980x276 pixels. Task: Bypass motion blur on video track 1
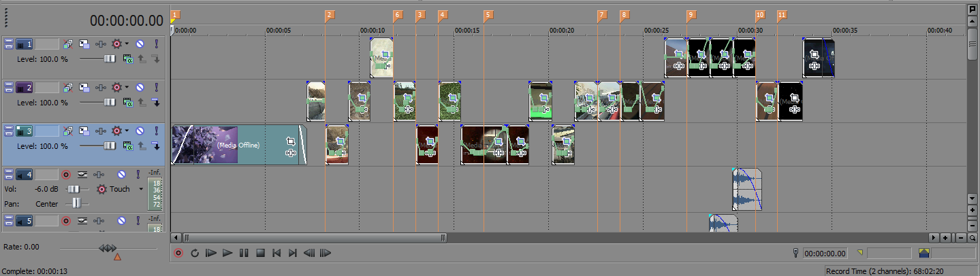click(x=69, y=44)
